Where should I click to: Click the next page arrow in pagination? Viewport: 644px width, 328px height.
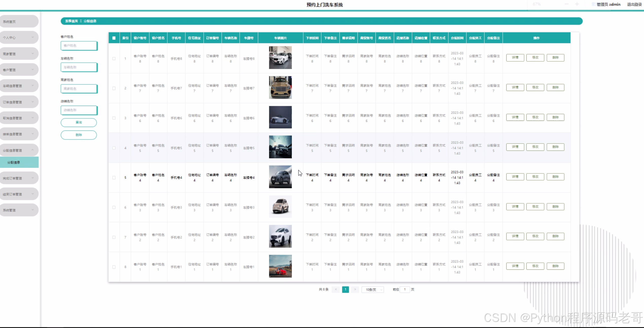pos(355,289)
